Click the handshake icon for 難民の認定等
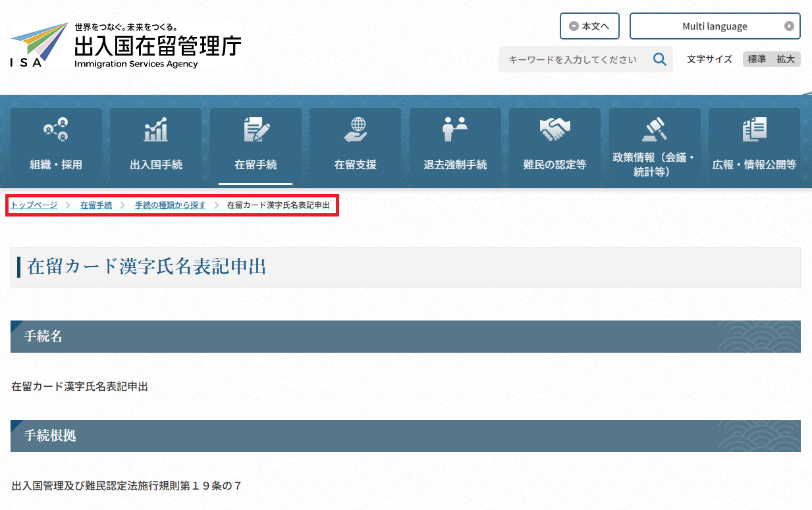812x510 pixels. point(555,130)
